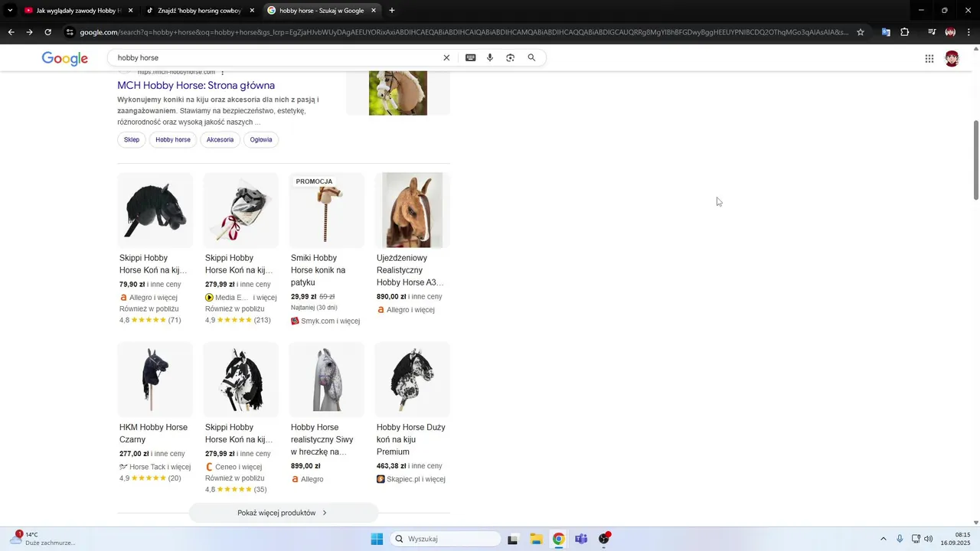Close the TikTok tab
Image resolution: width=980 pixels, height=551 pixels.
[x=252, y=11]
